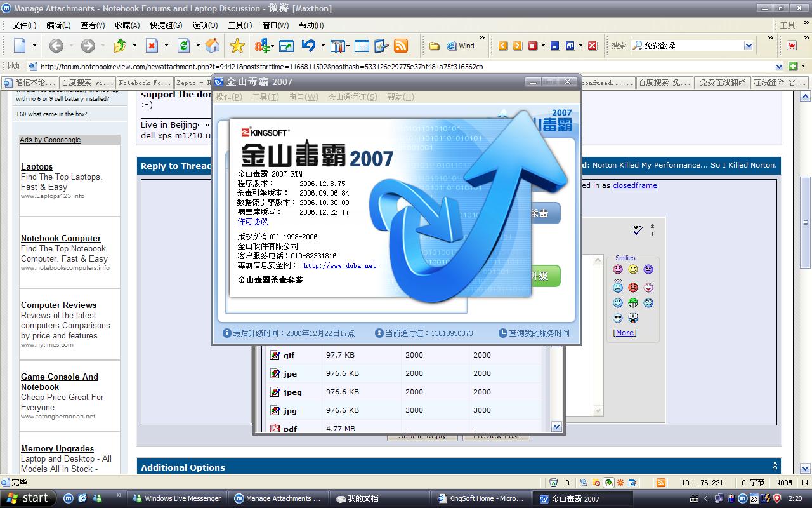
Task: Open the closedframe link
Action: pyautogui.click(x=635, y=185)
